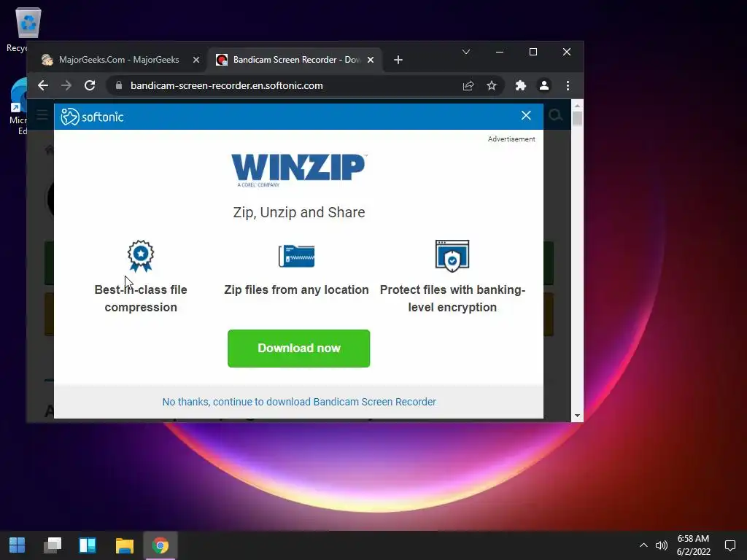Image resolution: width=747 pixels, height=560 pixels.
Task: Click the WinZip logo
Action: point(299,170)
